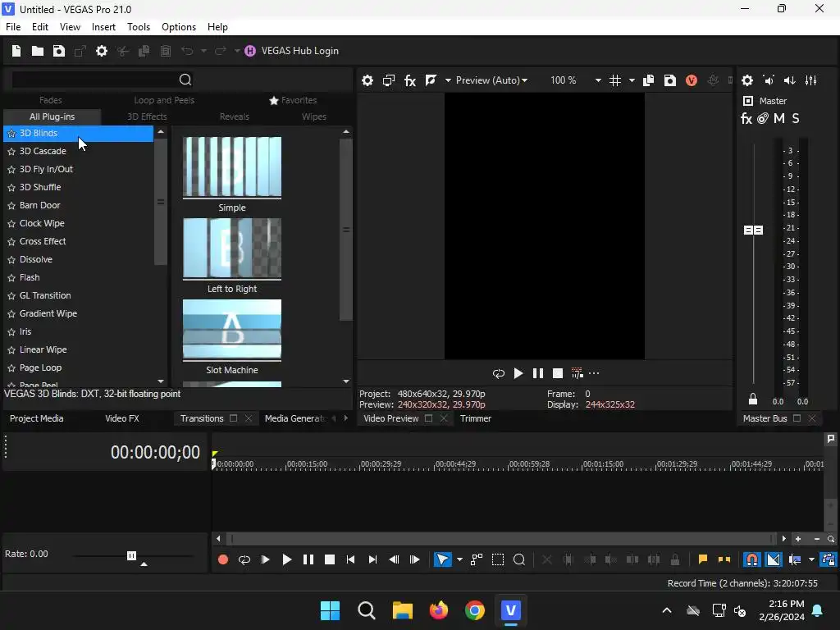Click the VEGAS Hub Login button
Image resolution: width=840 pixels, height=630 pixels.
click(292, 51)
